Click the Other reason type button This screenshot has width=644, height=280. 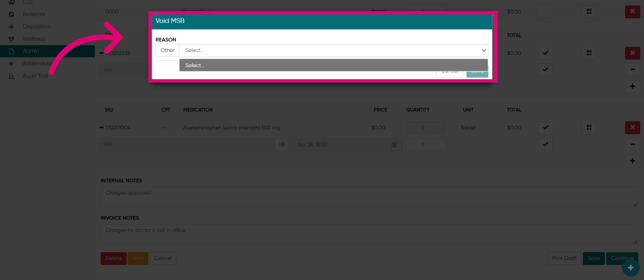click(167, 50)
